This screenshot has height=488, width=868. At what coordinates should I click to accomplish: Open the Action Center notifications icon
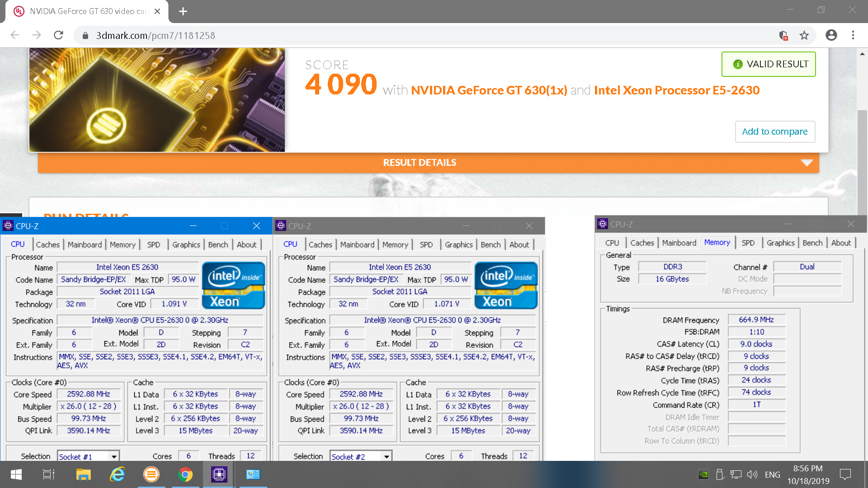[x=845, y=474]
